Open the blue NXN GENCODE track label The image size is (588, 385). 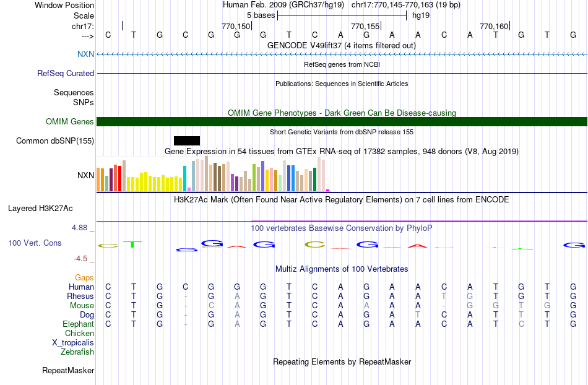coord(85,54)
